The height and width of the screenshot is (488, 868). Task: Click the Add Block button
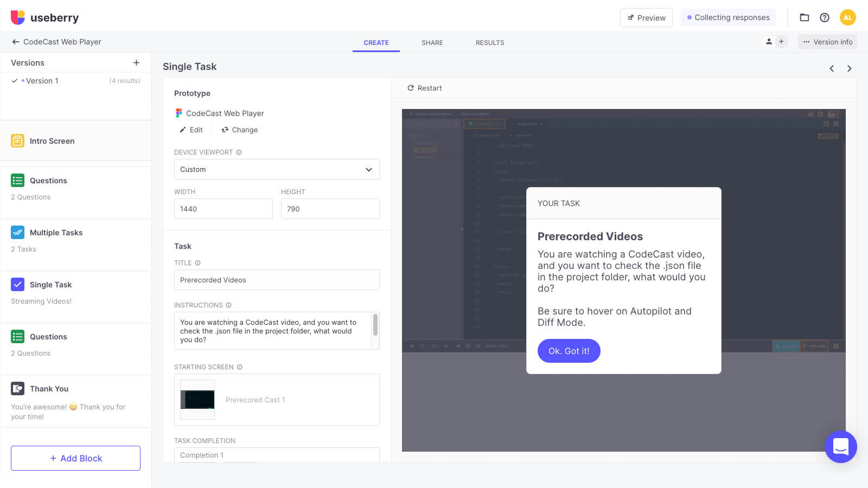(75, 458)
